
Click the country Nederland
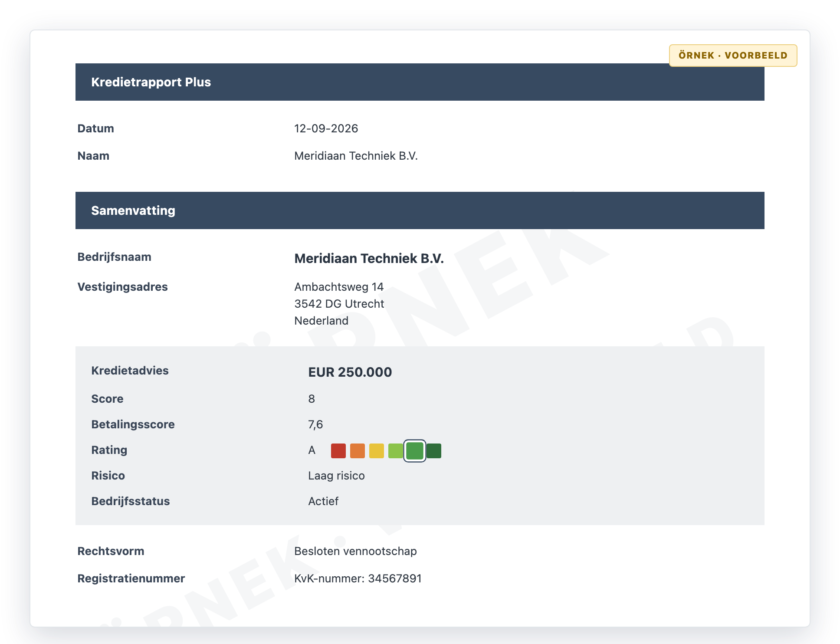321,321
